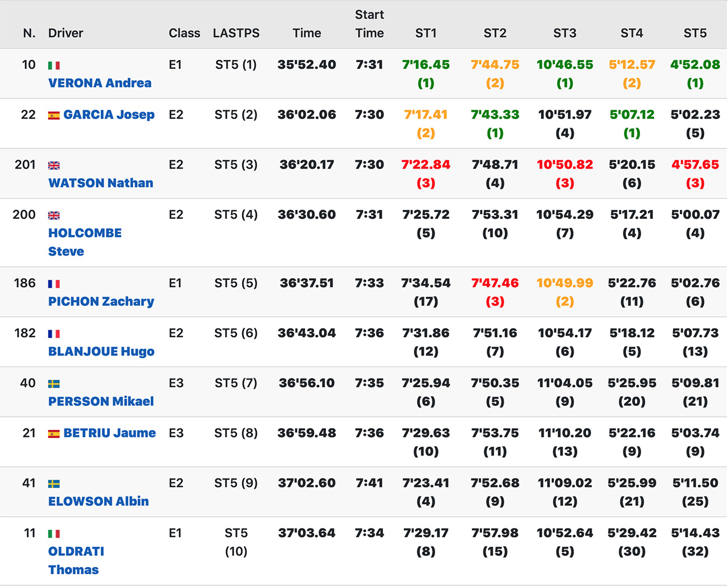Click red ST5 time 4'57.65
The image size is (728, 586).
tap(695, 165)
